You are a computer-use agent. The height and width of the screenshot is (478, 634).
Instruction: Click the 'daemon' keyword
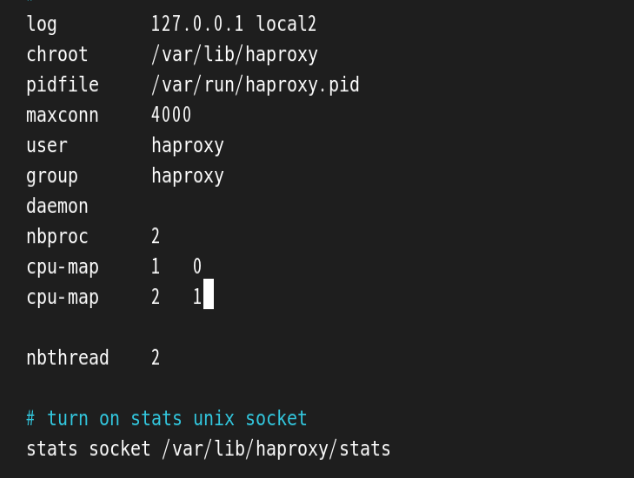(57, 206)
